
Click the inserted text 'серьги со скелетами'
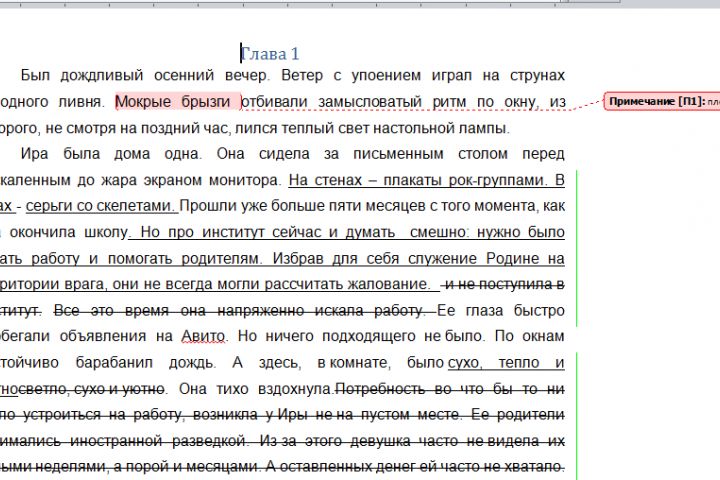point(98,206)
